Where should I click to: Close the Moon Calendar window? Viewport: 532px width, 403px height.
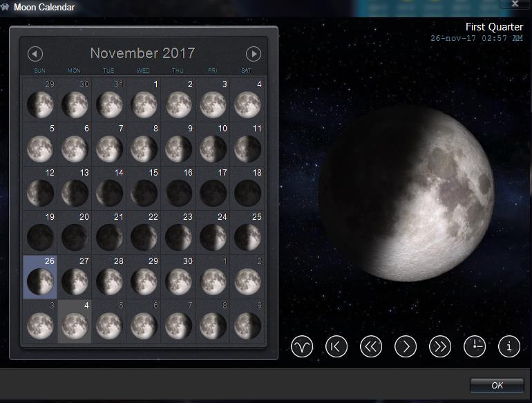514,4
